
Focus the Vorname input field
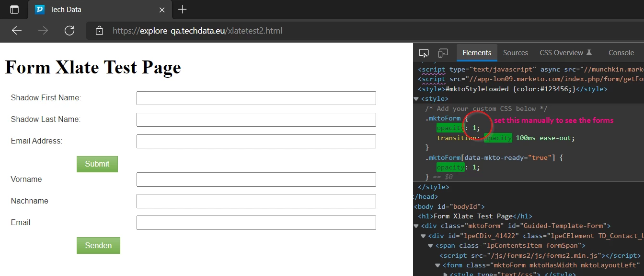tap(256, 180)
